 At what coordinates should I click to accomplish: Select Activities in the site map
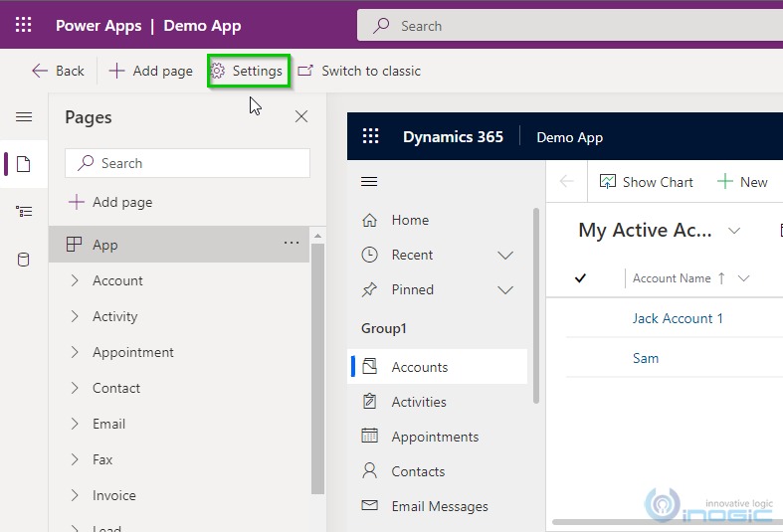pyautogui.click(x=418, y=402)
